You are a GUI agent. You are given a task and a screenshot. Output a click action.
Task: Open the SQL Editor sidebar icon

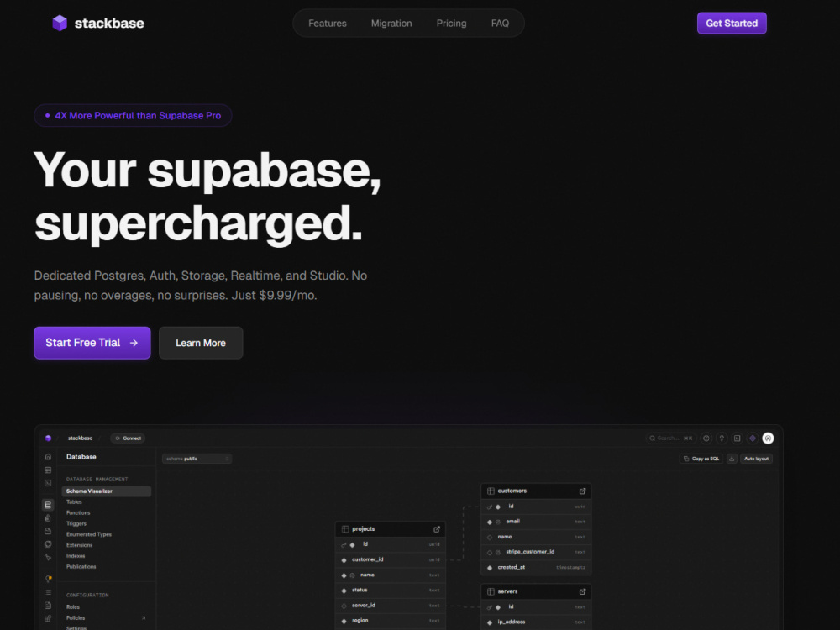pyautogui.click(x=48, y=483)
